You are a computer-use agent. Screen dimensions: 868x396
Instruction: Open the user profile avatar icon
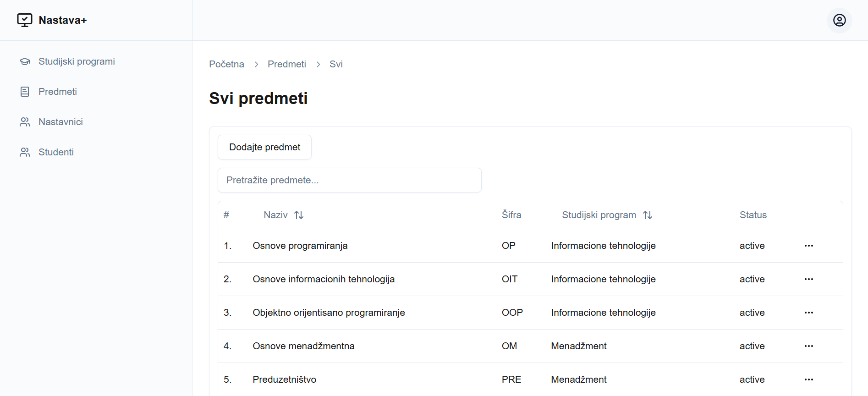click(839, 20)
